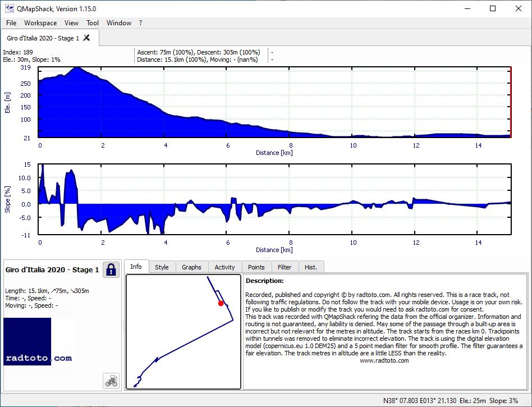Screen dimensions: 532x407
Task: Open the File menu
Action: (11, 23)
